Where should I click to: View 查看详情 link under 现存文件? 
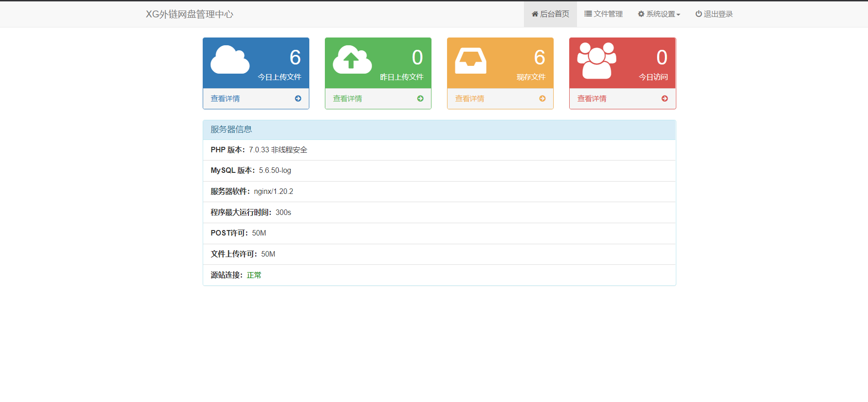(469, 98)
